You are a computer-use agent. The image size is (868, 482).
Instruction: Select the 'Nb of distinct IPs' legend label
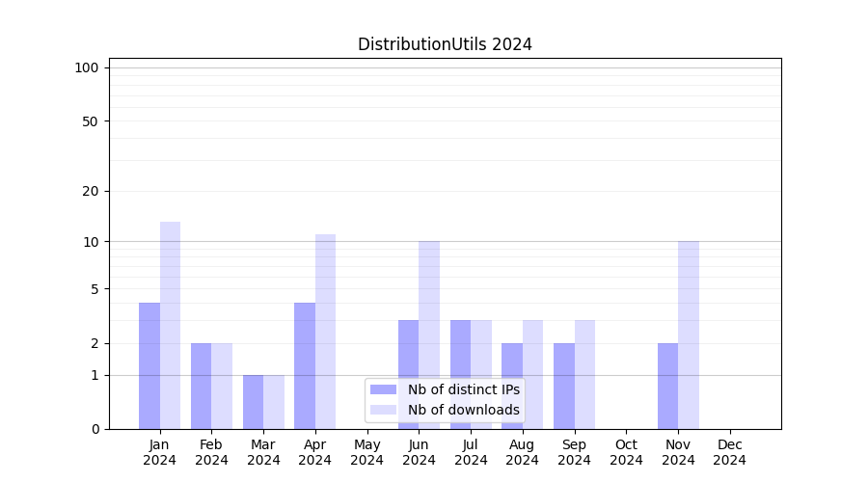(x=464, y=389)
